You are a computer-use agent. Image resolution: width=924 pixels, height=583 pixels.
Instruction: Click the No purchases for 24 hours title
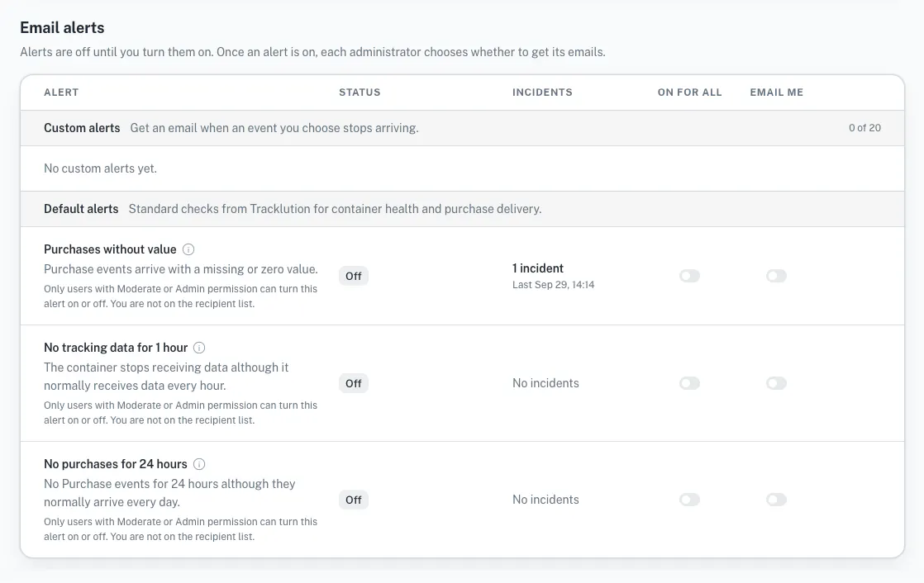click(x=116, y=465)
